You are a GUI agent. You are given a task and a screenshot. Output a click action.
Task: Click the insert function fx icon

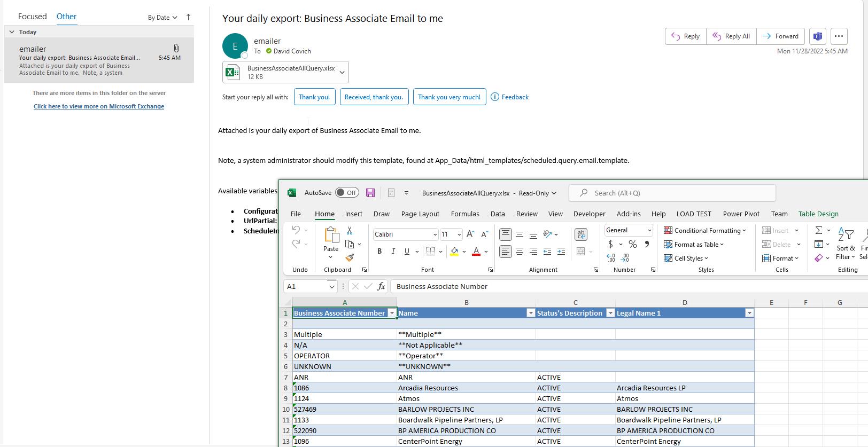coord(381,286)
